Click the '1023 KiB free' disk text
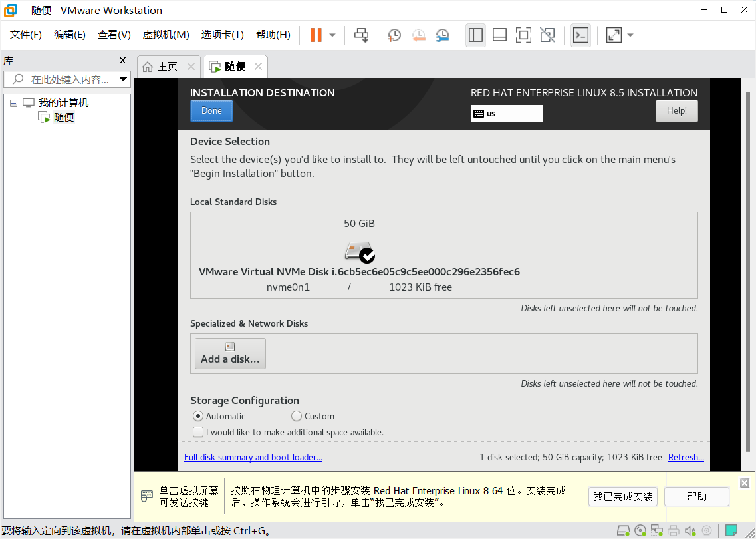Image resolution: width=756 pixels, height=539 pixels. (420, 287)
